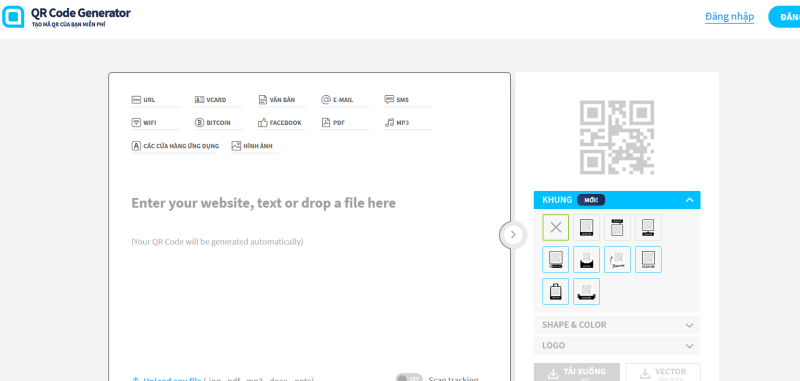
Task: Pick frame with label bar attached below
Action: [586, 227]
